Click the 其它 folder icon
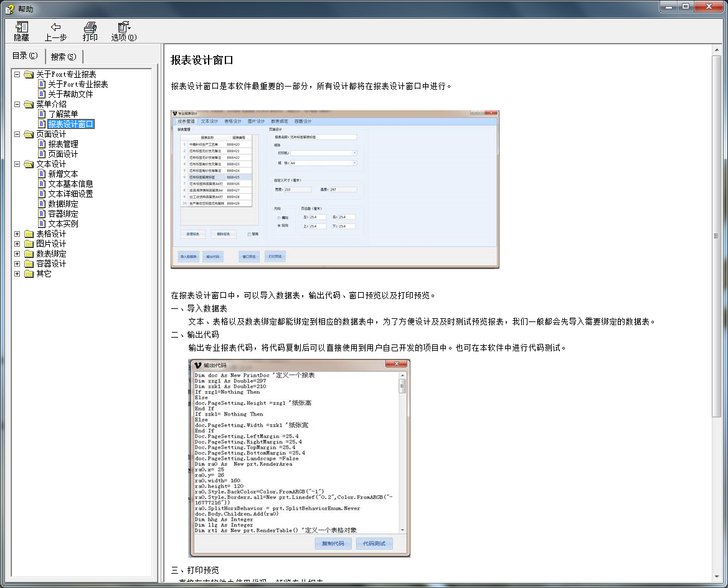The image size is (728, 588). tap(29, 274)
